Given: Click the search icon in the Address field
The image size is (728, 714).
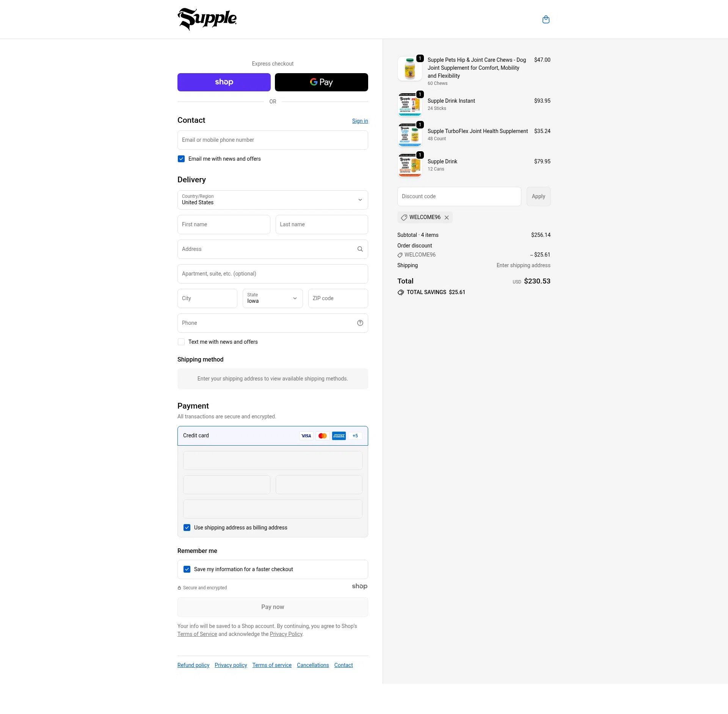Looking at the screenshot, I should click(x=359, y=249).
